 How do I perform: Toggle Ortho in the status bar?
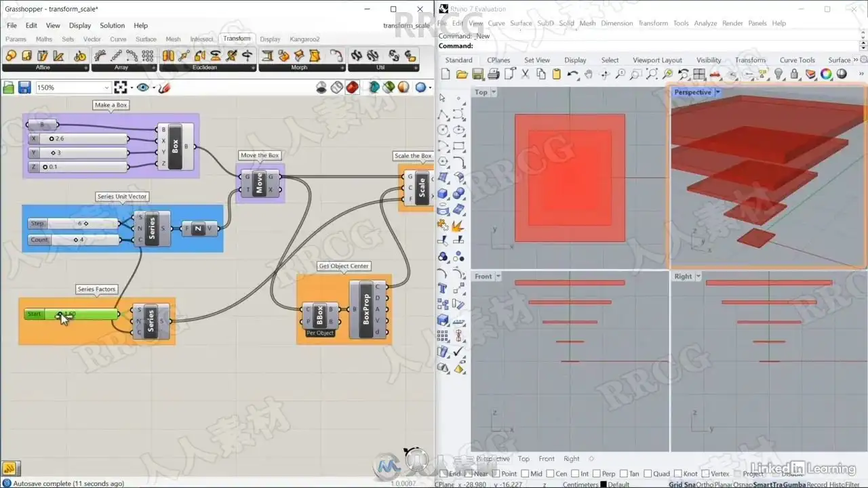[x=704, y=484]
